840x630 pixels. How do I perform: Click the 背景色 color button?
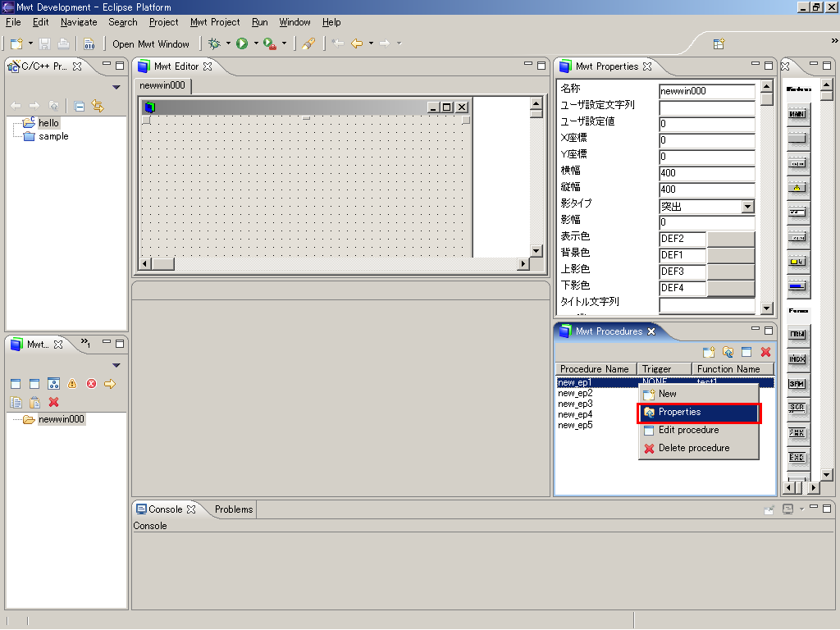pyautogui.click(x=731, y=255)
